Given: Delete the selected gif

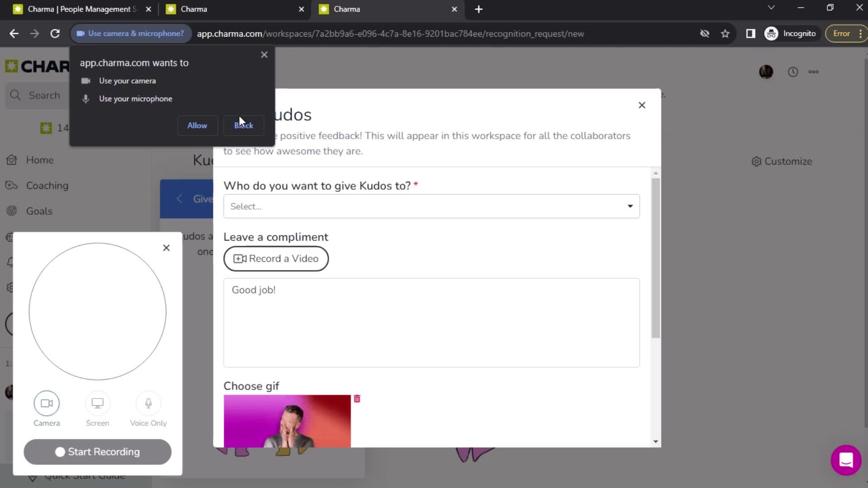Looking at the screenshot, I should tap(357, 399).
